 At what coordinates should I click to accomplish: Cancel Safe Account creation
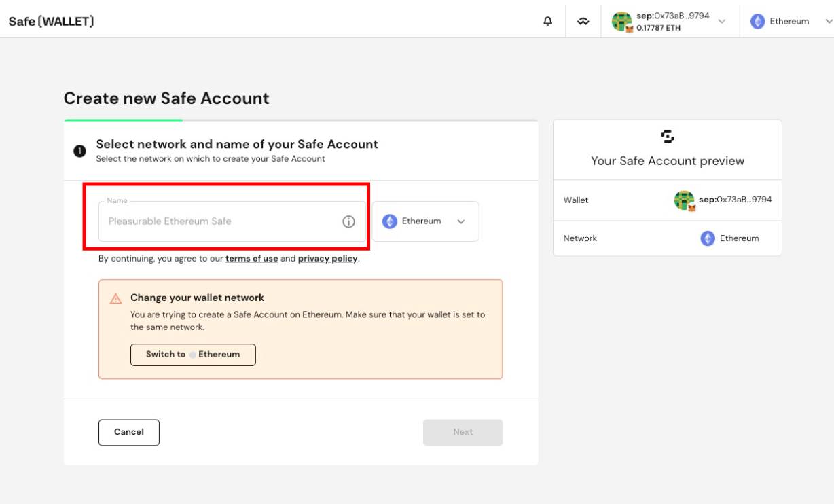129,432
